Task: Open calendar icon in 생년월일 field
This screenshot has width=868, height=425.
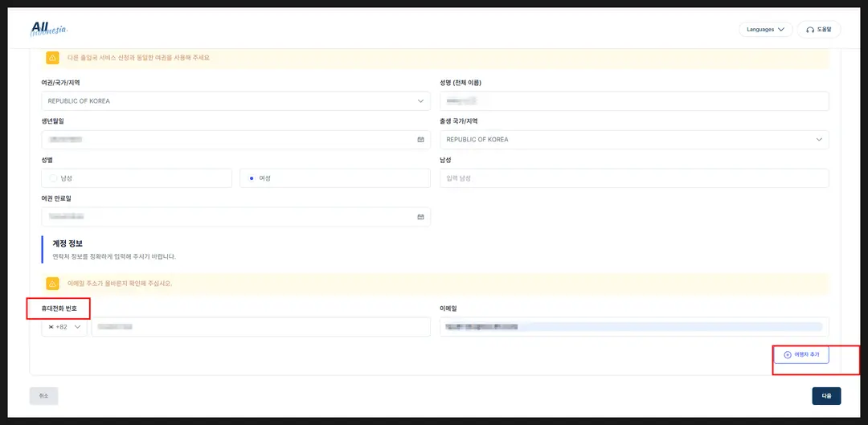Action: 420,140
